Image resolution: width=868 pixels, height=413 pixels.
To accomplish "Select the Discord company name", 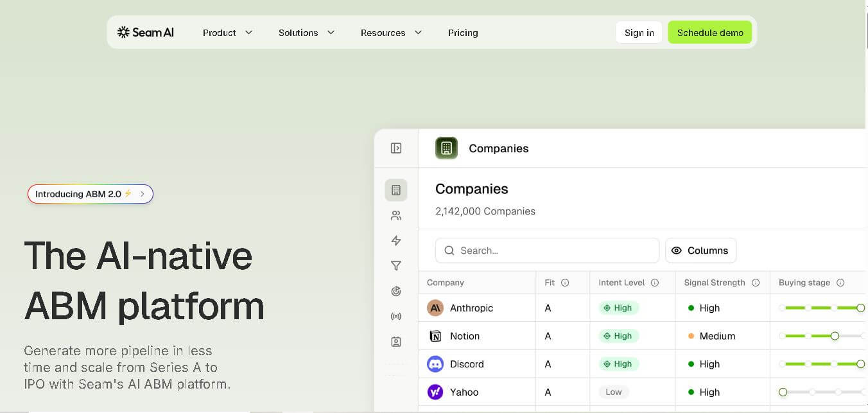I will (467, 364).
